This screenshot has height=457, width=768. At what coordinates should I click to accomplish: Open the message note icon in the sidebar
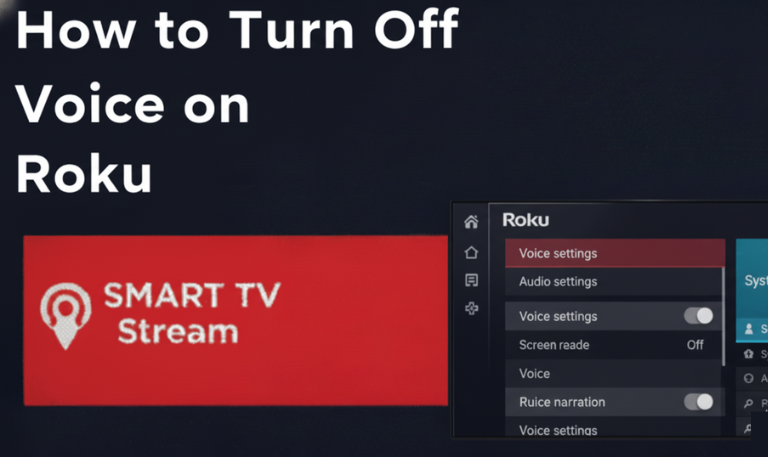[x=471, y=280]
